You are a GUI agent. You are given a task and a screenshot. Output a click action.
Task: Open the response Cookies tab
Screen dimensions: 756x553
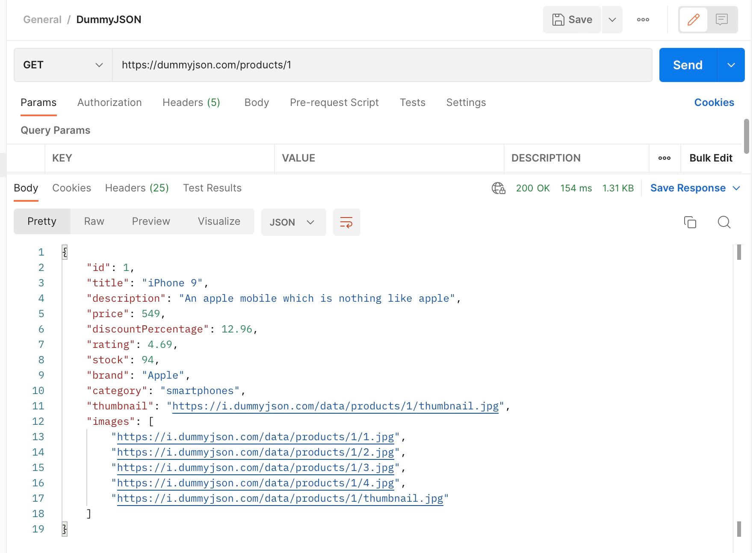(x=72, y=188)
